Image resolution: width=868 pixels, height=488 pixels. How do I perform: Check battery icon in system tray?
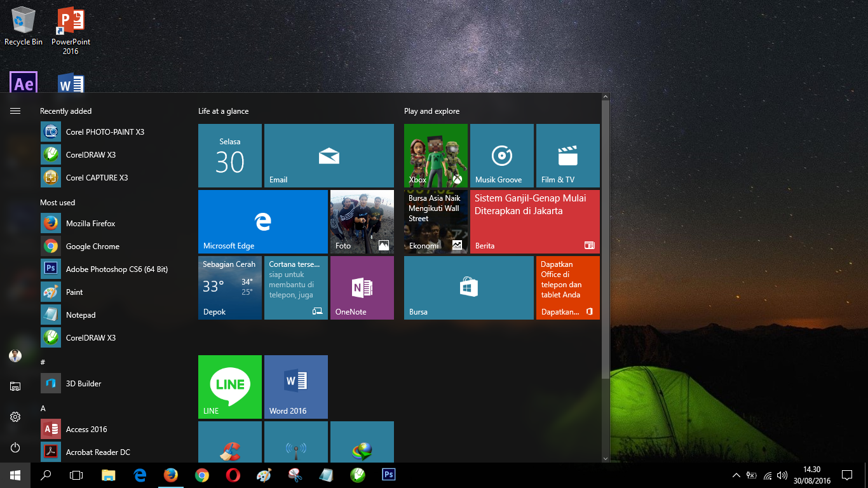point(752,475)
